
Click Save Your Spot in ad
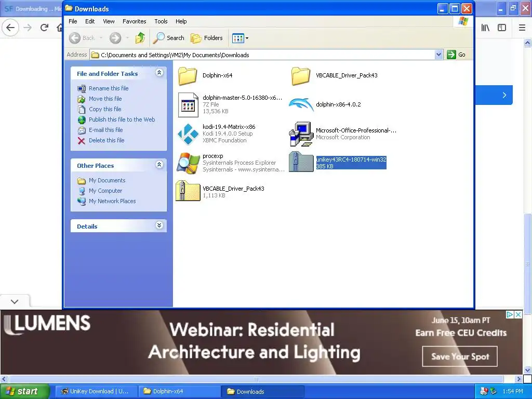460,356
